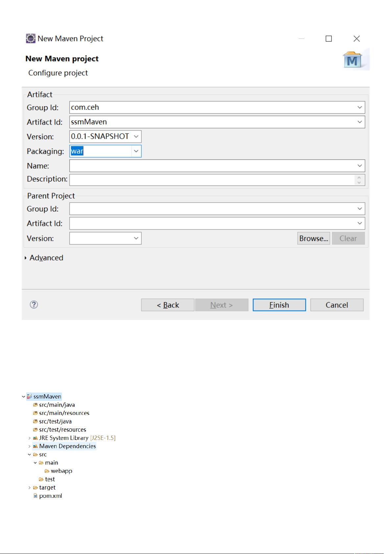Select the Maven Dependencies entry
Viewport: 392px width, 554px height.
(x=67, y=446)
